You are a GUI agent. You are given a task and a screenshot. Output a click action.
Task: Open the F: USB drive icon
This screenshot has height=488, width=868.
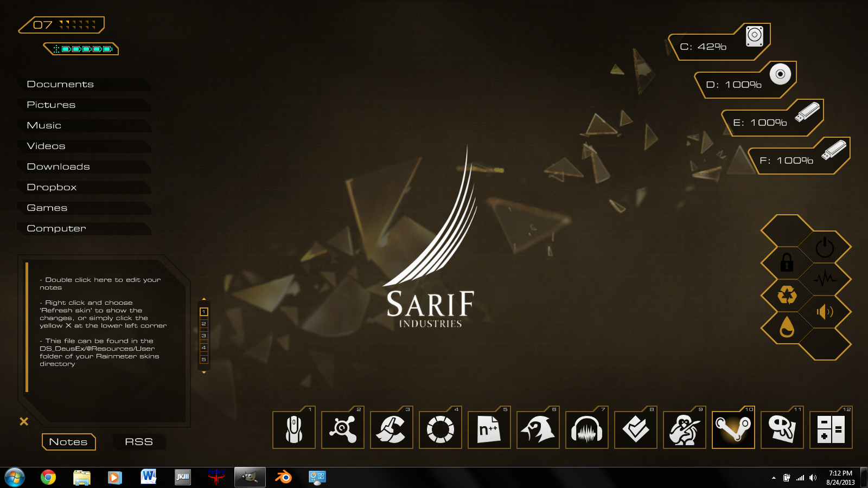point(834,149)
